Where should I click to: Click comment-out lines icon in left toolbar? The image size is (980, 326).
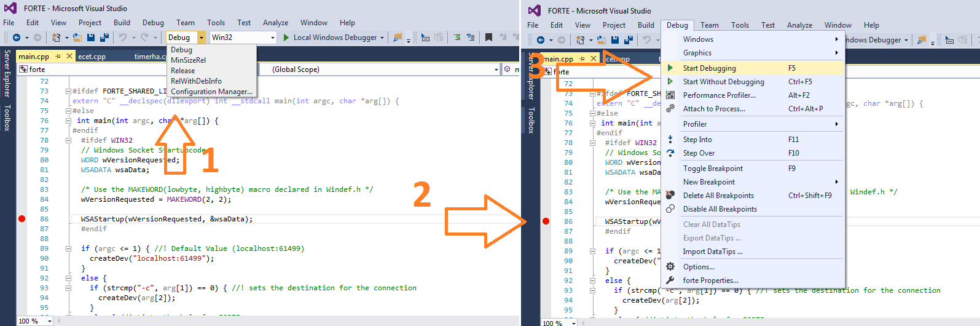click(x=457, y=38)
